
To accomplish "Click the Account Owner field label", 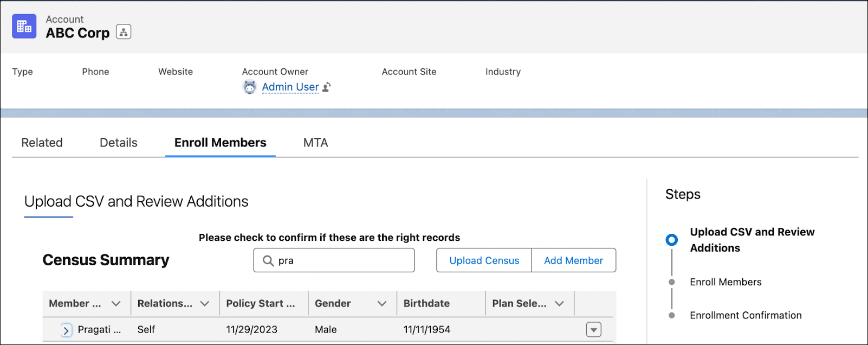I will point(275,72).
